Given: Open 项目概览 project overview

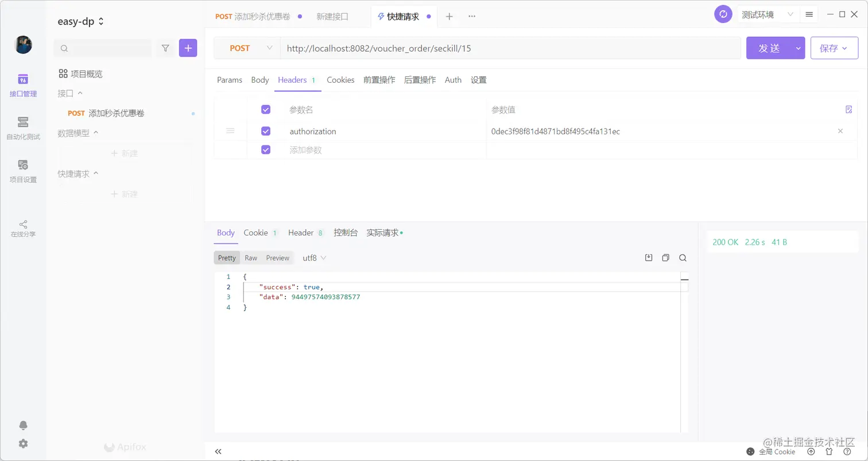Looking at the screenshot, I should coord(81,73).
